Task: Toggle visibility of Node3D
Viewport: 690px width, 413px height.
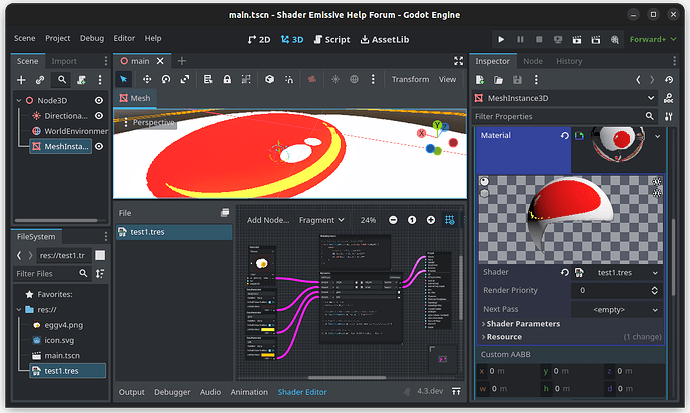Action: [x=99, y=100]
